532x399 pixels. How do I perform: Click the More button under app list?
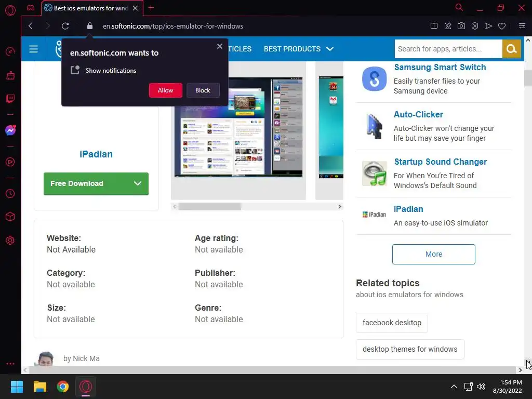[434, 254]
